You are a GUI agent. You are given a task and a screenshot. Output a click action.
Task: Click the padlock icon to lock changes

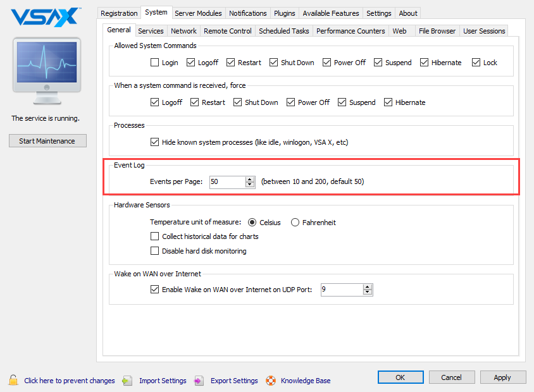[x=13, y=380]
